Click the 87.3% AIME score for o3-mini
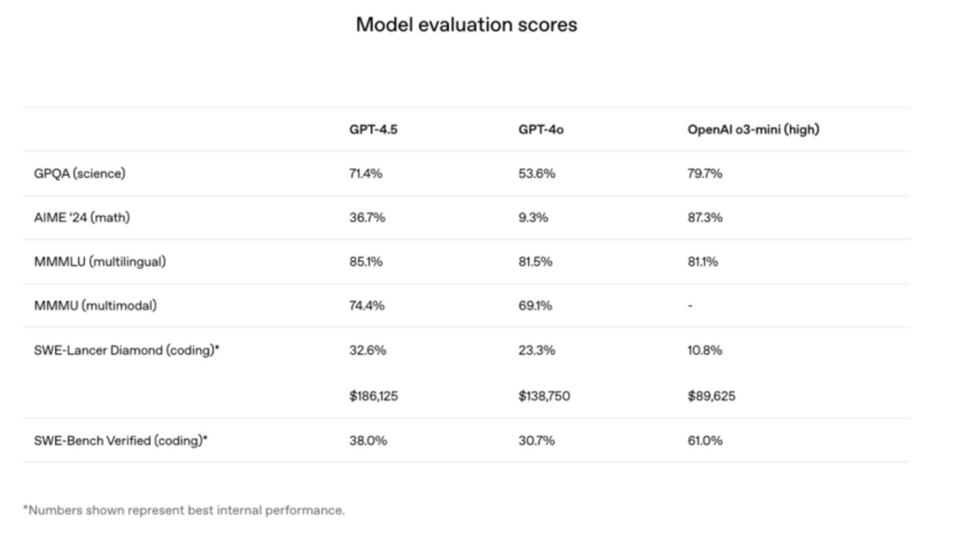 click(x=705, y=217)
